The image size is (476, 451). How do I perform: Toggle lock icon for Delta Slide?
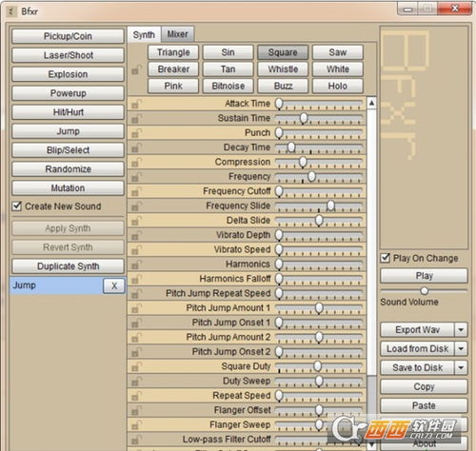[136, 221]
